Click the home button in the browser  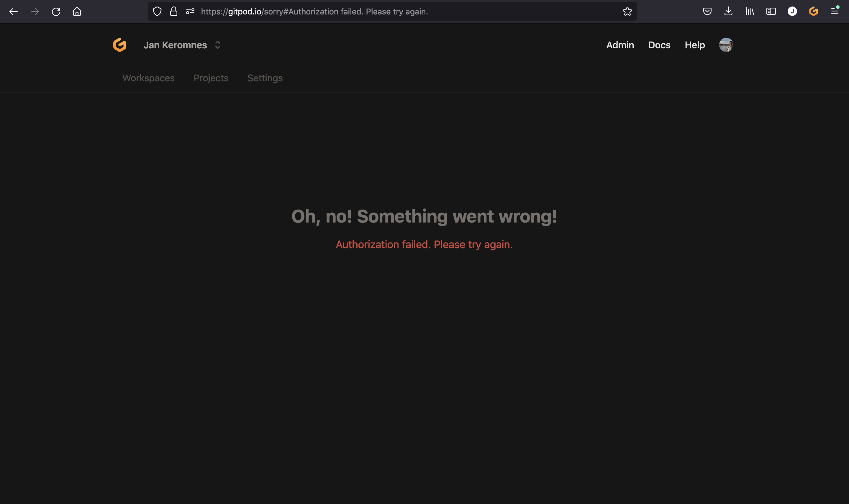(77, 11)
